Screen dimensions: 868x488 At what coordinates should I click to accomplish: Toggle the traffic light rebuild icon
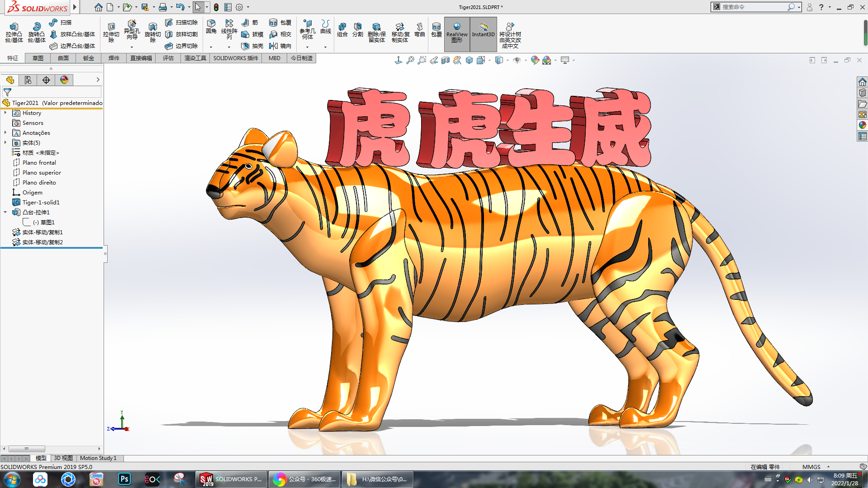pyautogui.click(x=216, y=7)
